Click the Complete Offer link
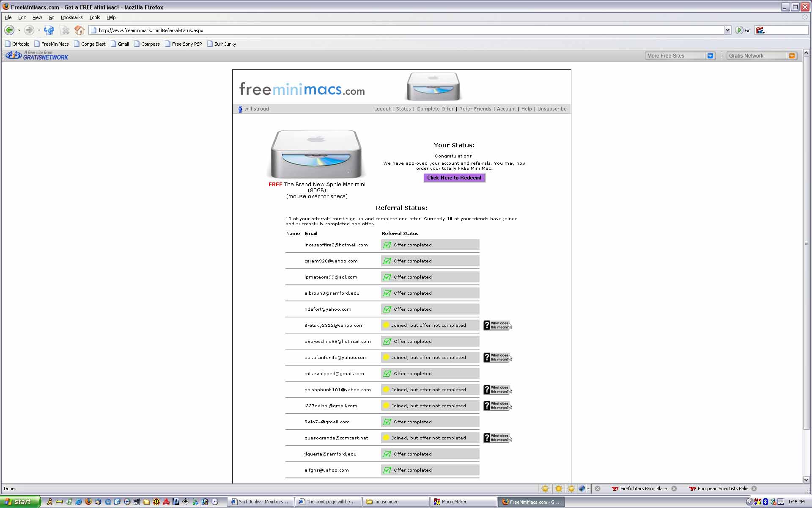The height and width of the screenshot is (508, 812). point(435,109)
